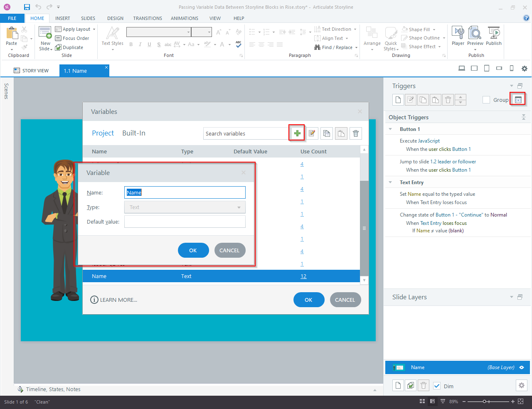Click Layer properties gear icon
Screen dimensions: 532x409
coord(522,385)
